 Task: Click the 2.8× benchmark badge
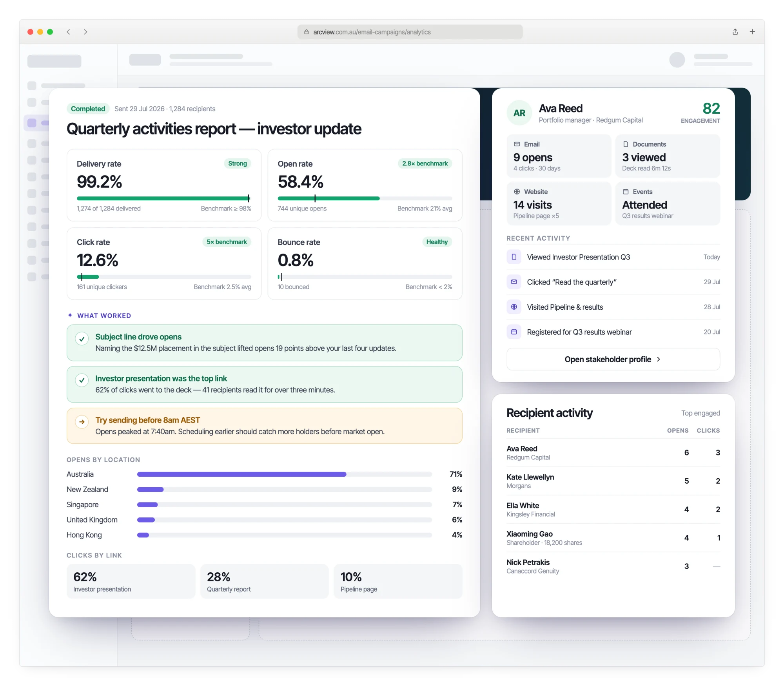click(x=425, y=163)
